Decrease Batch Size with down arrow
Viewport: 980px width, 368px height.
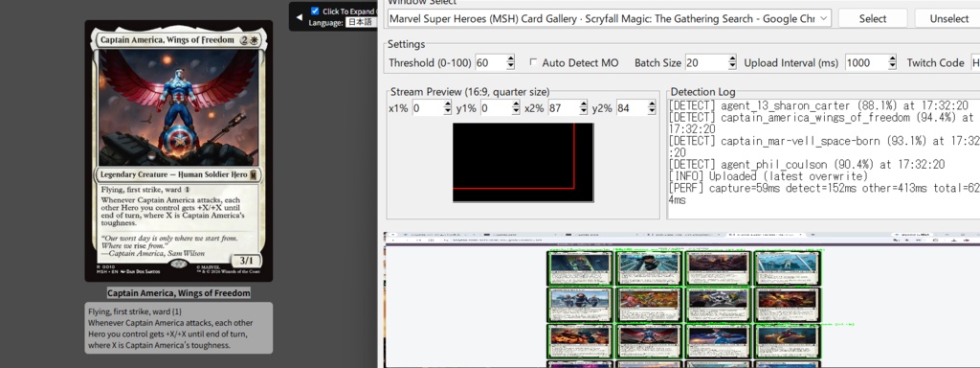click(732, 66)
